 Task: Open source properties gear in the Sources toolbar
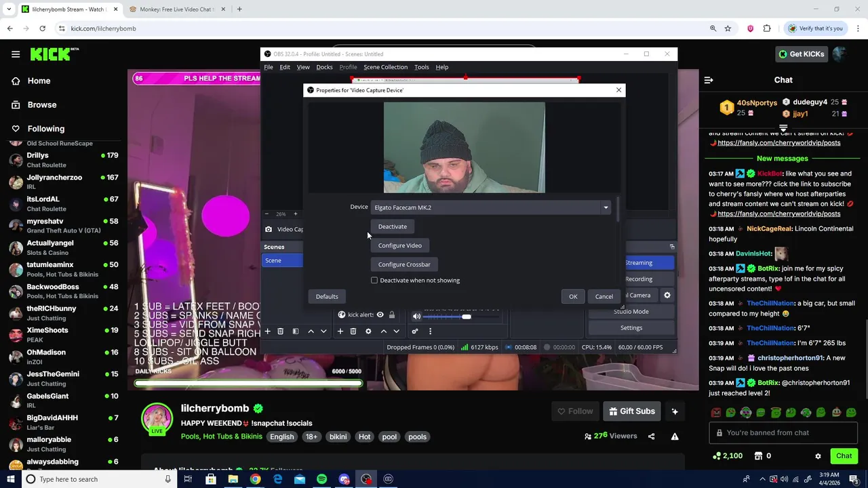(x=368, y=331)
